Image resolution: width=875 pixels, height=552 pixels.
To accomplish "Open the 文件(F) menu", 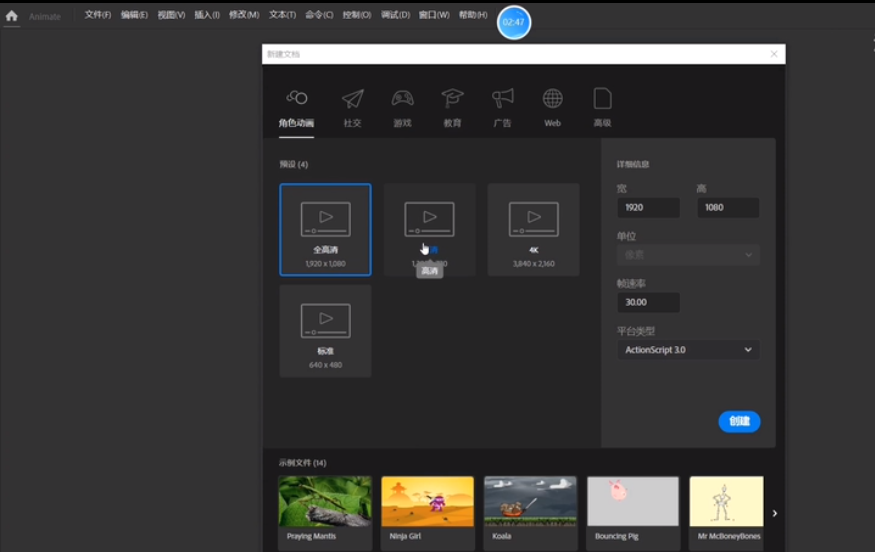I will click(98, 15).
